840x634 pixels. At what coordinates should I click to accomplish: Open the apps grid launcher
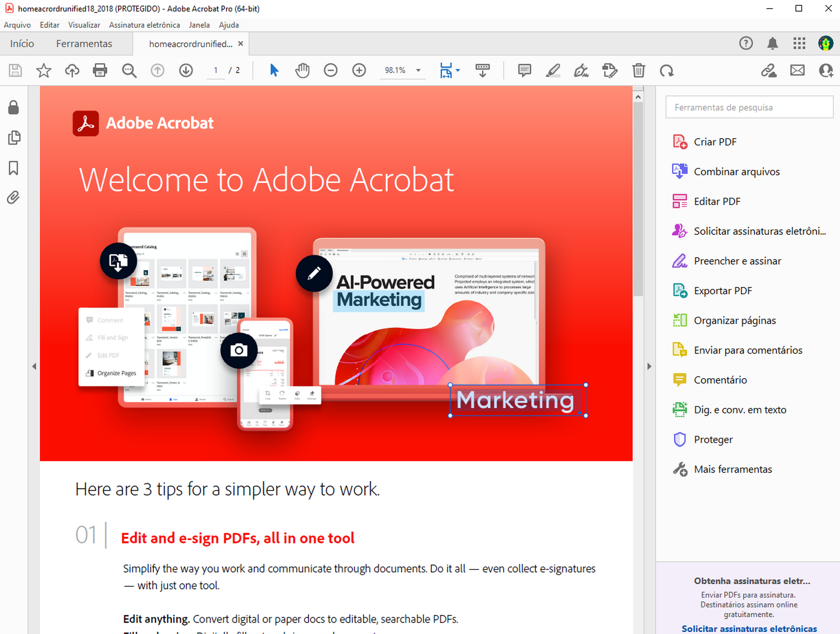pos(799,43)
